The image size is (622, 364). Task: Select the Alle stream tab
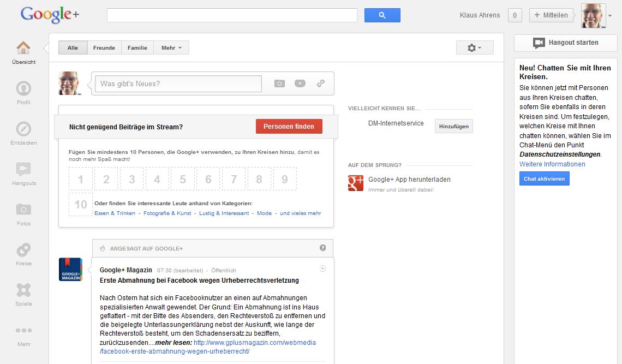(x=73, y=47)
